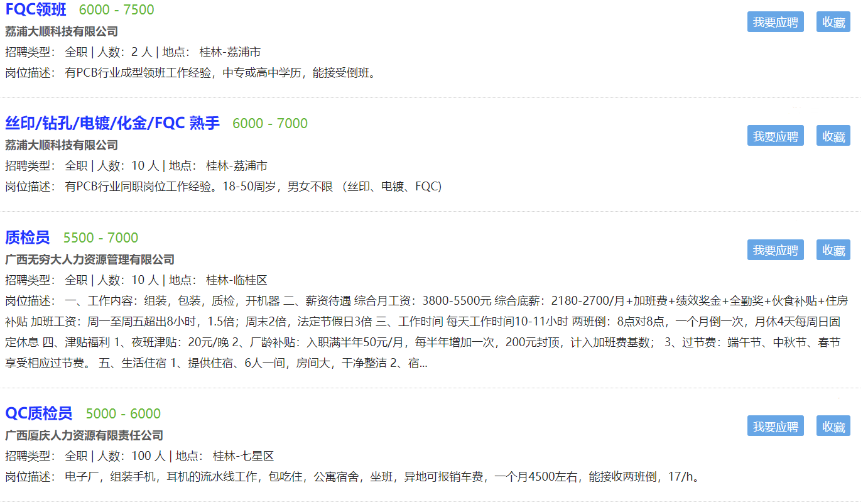
Task: Open the QC质检员 job title link
Action: tap(39, 413)
